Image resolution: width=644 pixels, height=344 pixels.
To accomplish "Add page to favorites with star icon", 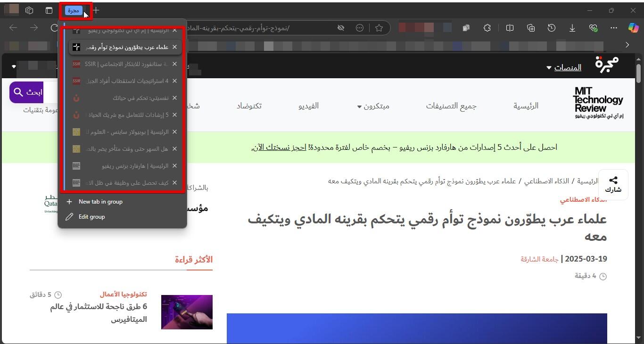I will point(379,28).
